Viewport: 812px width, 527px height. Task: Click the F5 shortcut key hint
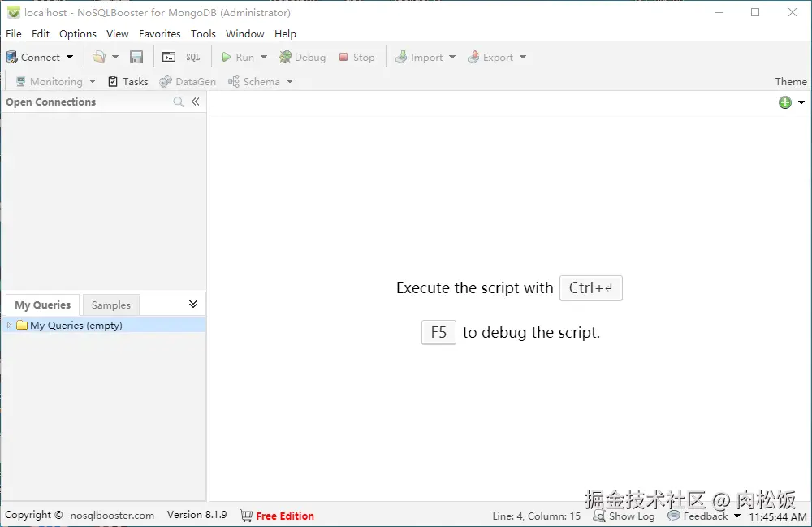point(438,332)
